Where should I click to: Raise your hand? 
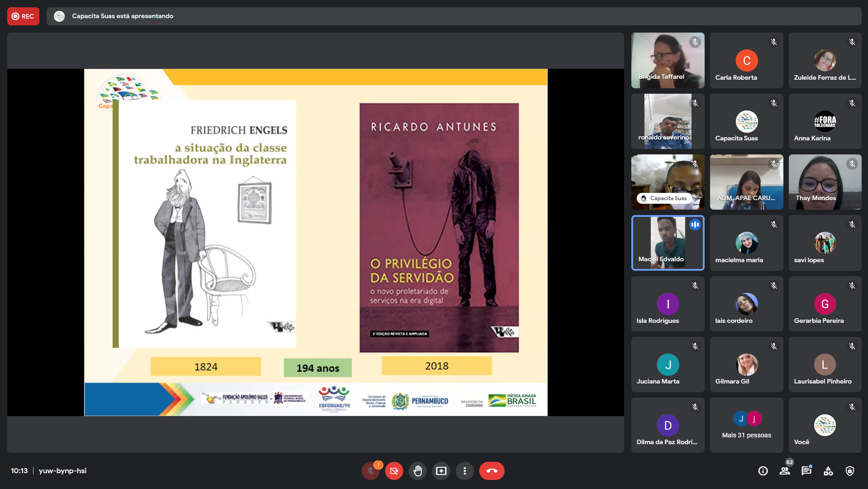click(x=418, y=471)
